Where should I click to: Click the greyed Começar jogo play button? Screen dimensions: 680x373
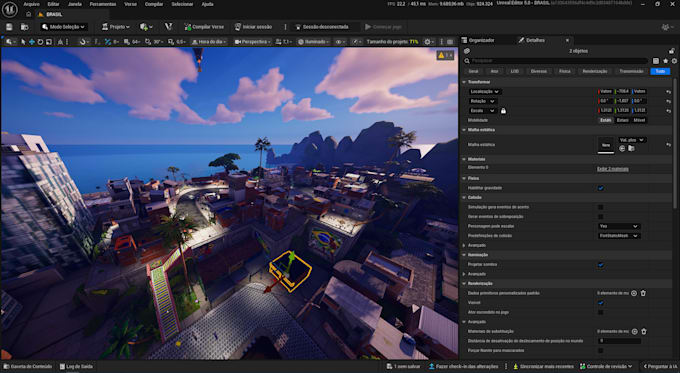click(383, 27)
